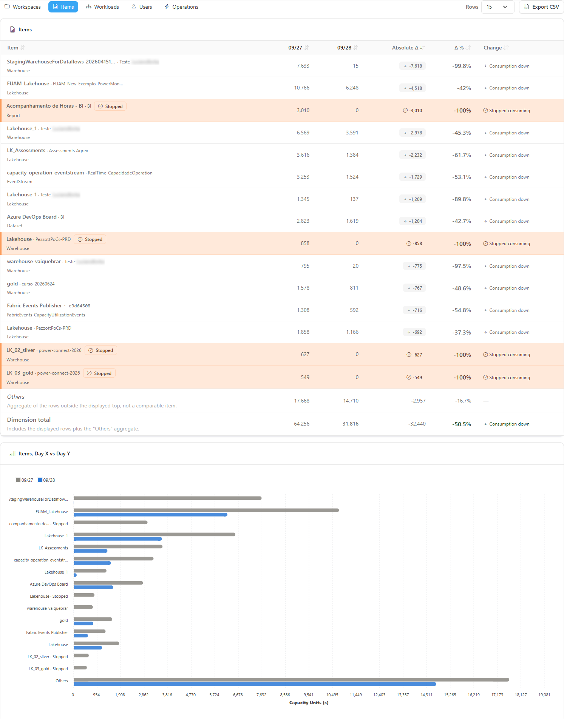Click the Others blue bar in chart
The width and height of the screenshot is (564, 728).
(255, 684)
